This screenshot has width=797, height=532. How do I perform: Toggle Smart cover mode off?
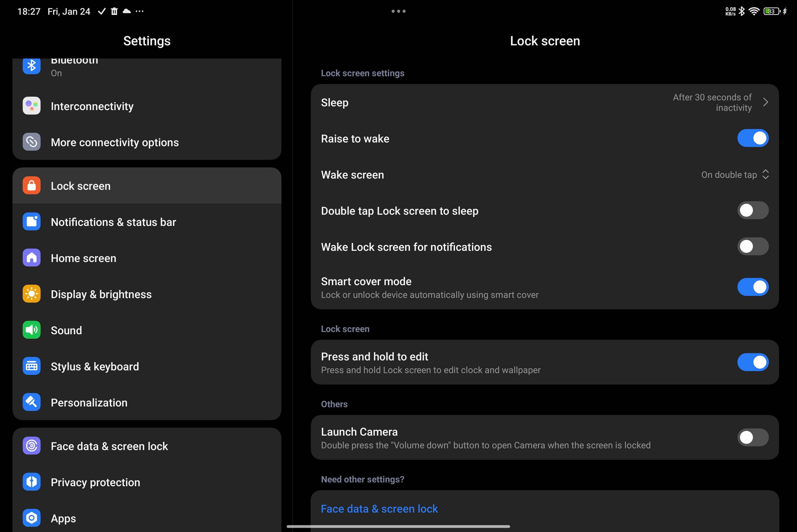[x=753, y=287]
